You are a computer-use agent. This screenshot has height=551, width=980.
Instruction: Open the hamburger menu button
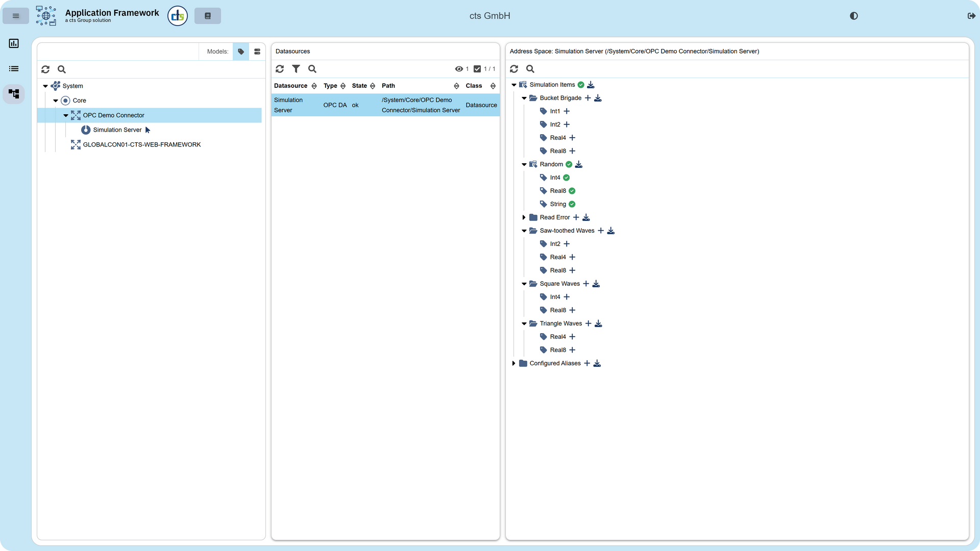[x=16, y=16]
